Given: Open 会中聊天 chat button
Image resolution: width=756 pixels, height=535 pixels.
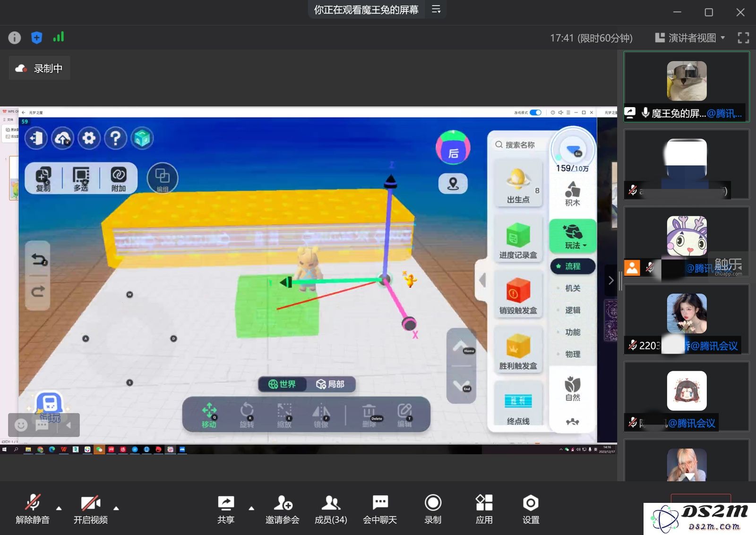Looking at the screenshot, I should [x=380, y=509].
